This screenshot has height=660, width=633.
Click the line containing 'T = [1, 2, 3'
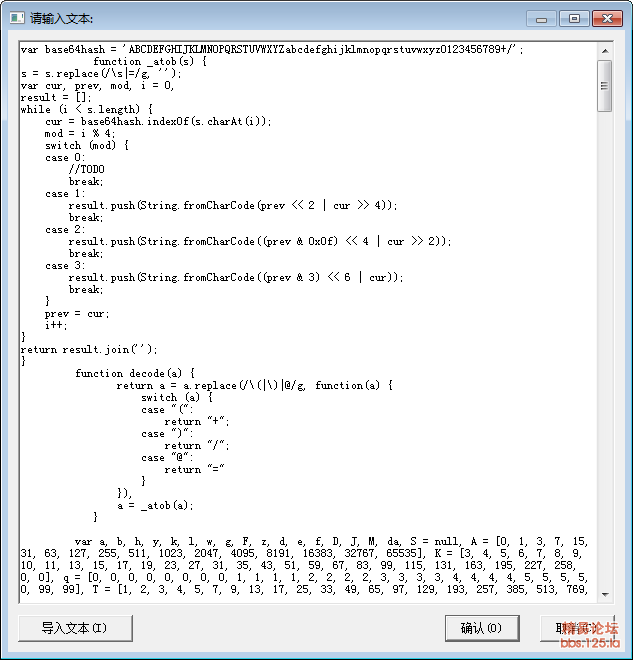[x=303, y=589]
